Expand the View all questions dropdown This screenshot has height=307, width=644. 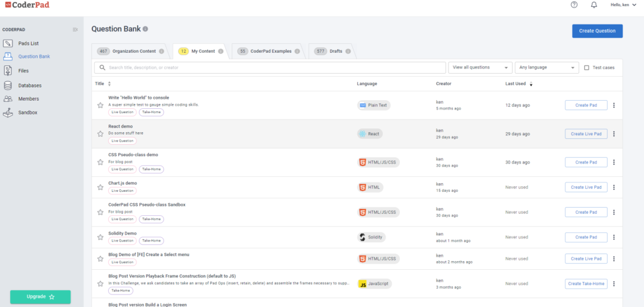(x=480, y=67)
